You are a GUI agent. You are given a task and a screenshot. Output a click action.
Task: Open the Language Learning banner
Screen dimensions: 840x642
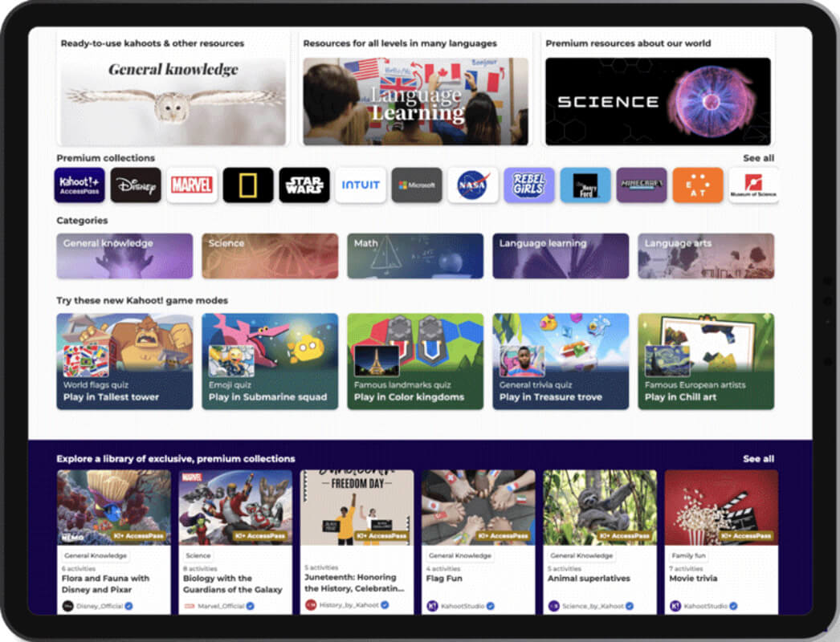pos(416,102)
